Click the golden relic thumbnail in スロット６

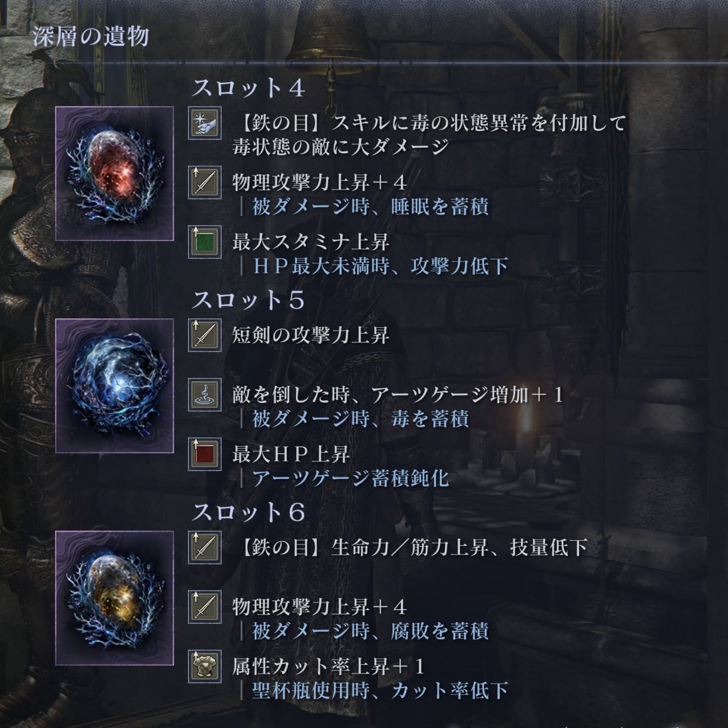pyautogui.click(x=115, y=598)
